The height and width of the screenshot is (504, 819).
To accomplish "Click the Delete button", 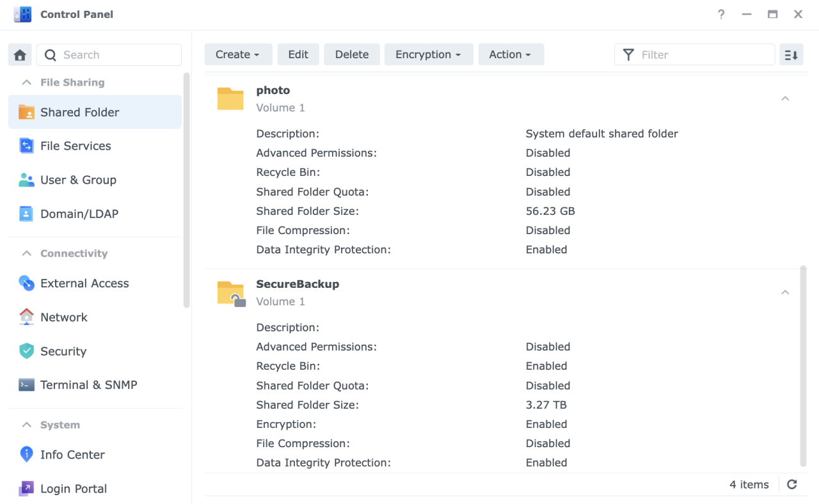I will tap(351, 54).
